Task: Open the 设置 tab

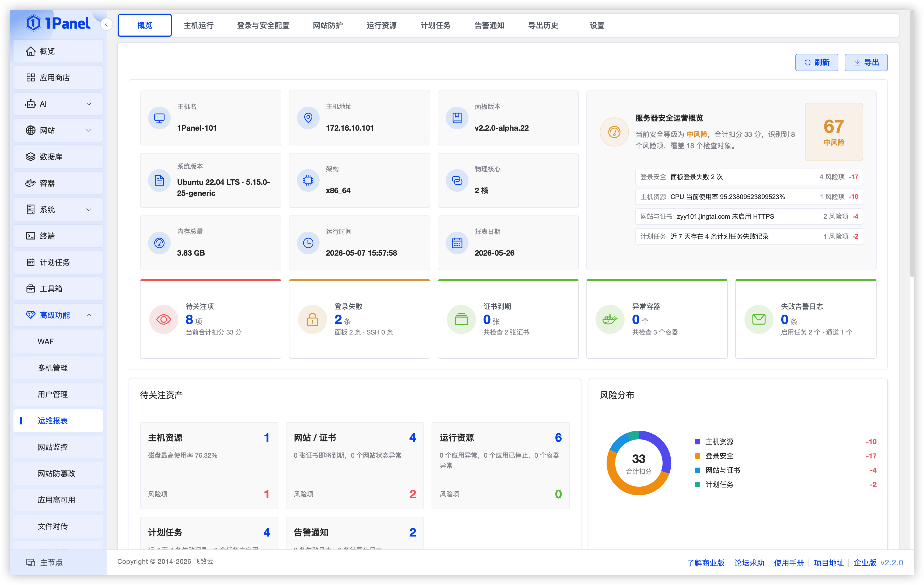Action: [597, 25]
